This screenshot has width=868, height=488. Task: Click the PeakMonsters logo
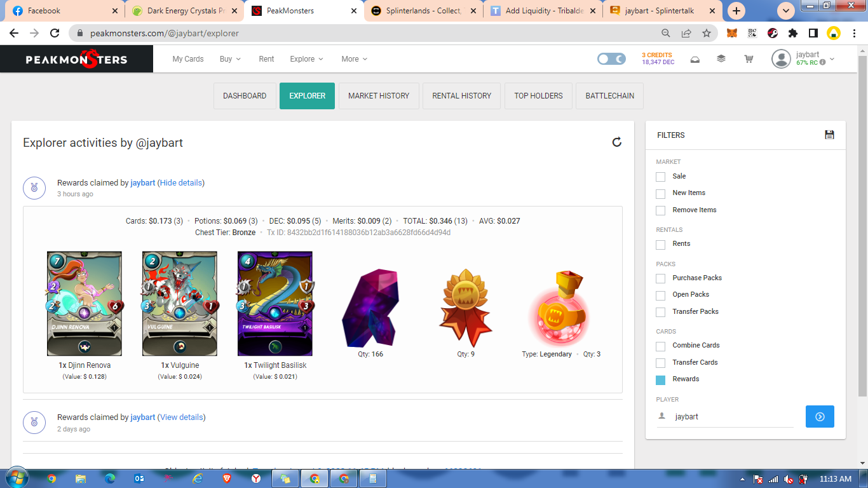76,59
